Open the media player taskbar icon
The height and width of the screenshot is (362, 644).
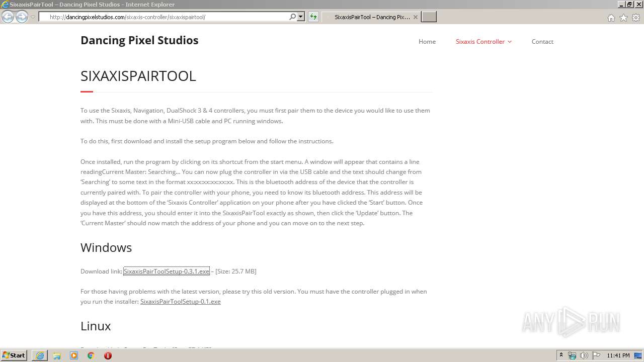pyautogui.click(x=74, y=355)
